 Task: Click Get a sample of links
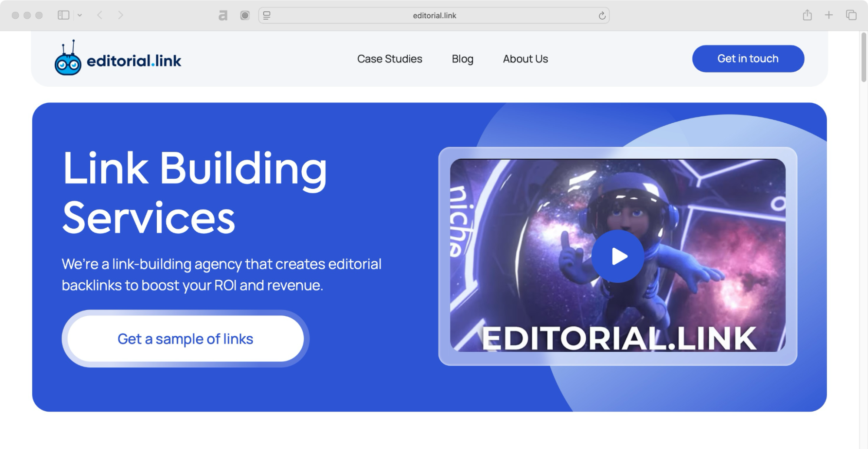[185, 339]
